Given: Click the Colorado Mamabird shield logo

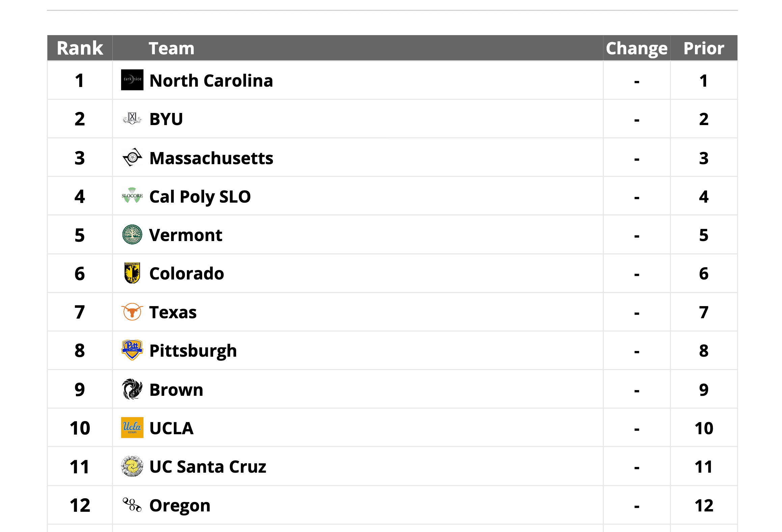Looking at the screenshot, I should point(132,273).
